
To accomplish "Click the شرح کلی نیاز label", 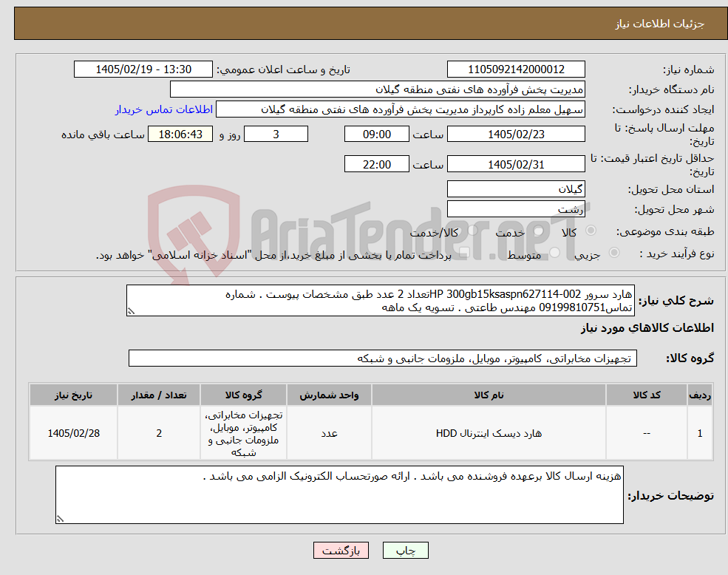I will coord(676,301).
